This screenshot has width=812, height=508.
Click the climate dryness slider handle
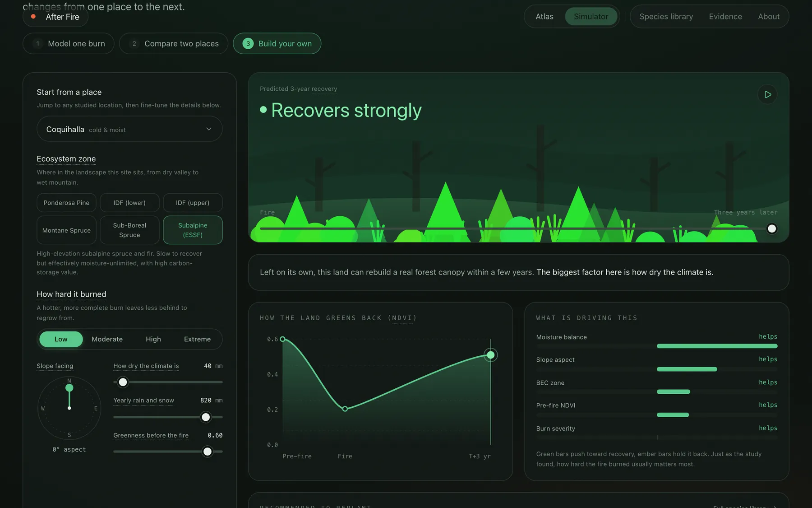pyautogui.click(x=123, y=382)
